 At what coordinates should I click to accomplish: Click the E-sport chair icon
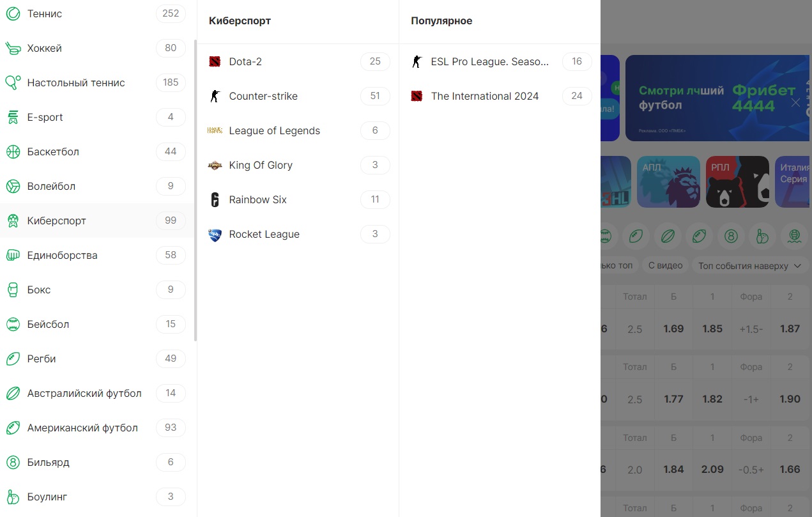[x=13, y=117]
